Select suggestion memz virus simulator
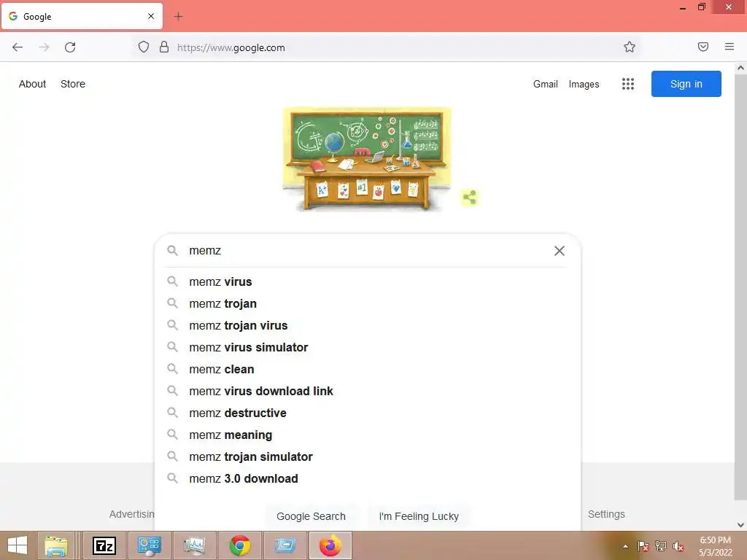The height and width of the screenshot is (560, 747). pyautogui.click(x=368, y=347)
